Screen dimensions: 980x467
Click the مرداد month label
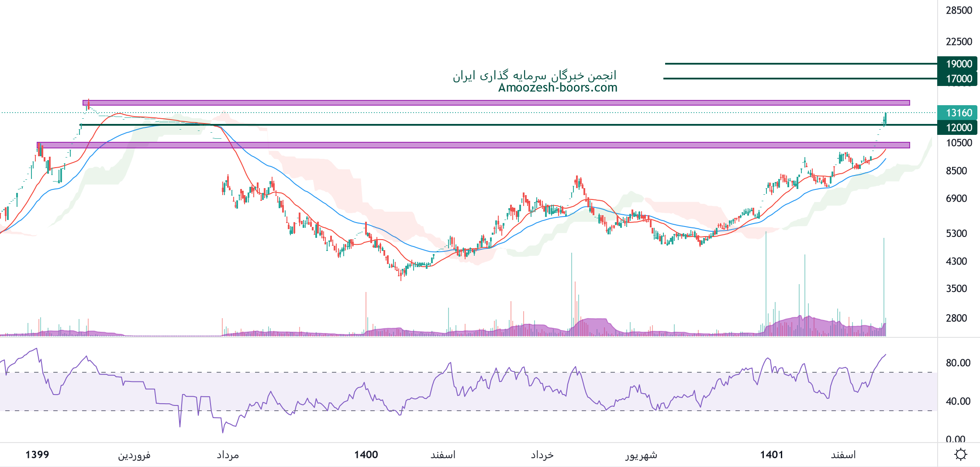(228, 455)
